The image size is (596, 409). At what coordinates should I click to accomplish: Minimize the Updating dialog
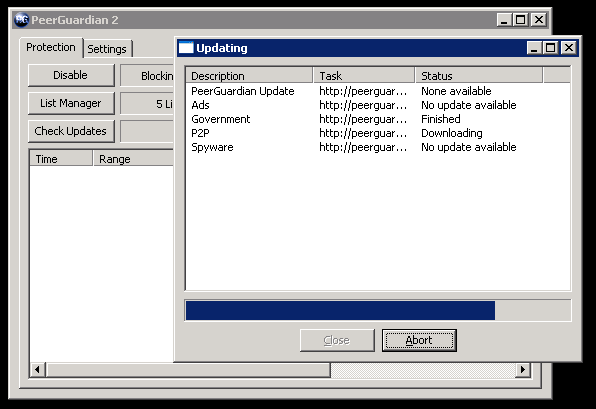pyautogui.click(x=534, y=48)
